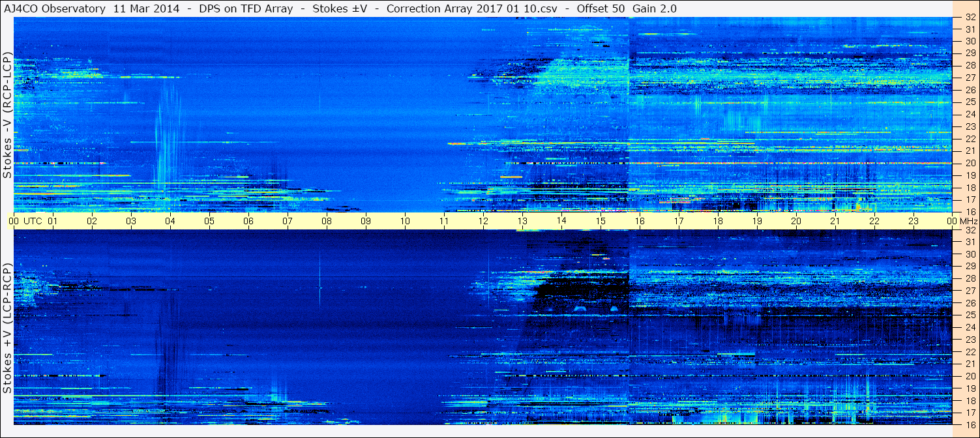
Task: Click 25 MHz tick on Stokes +V scale
Action: pos(970,315)
